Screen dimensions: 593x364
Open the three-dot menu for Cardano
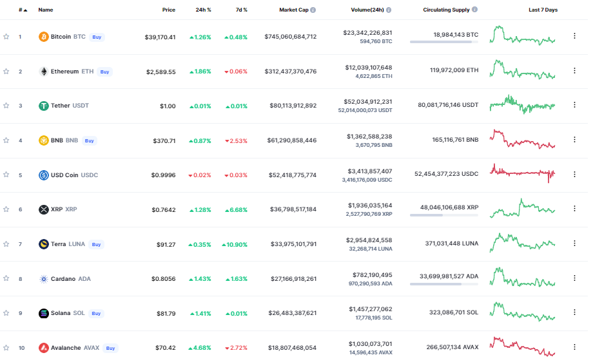[574, 278]
